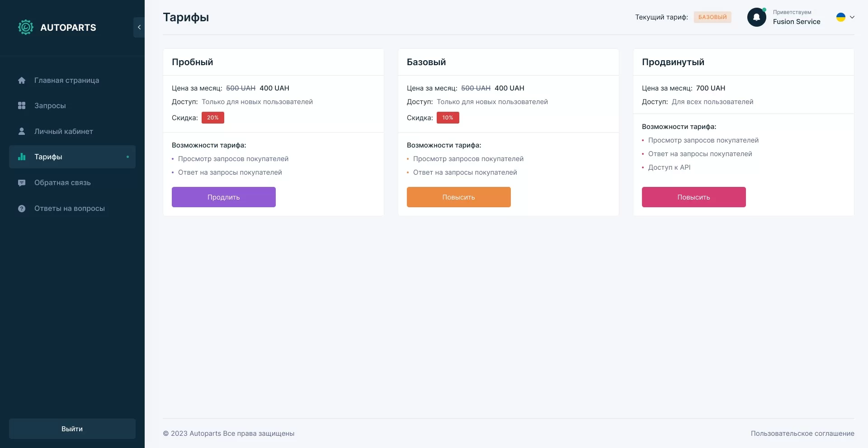
Task: Click the grid icon beside Запросы
Action: click(22, 105)
